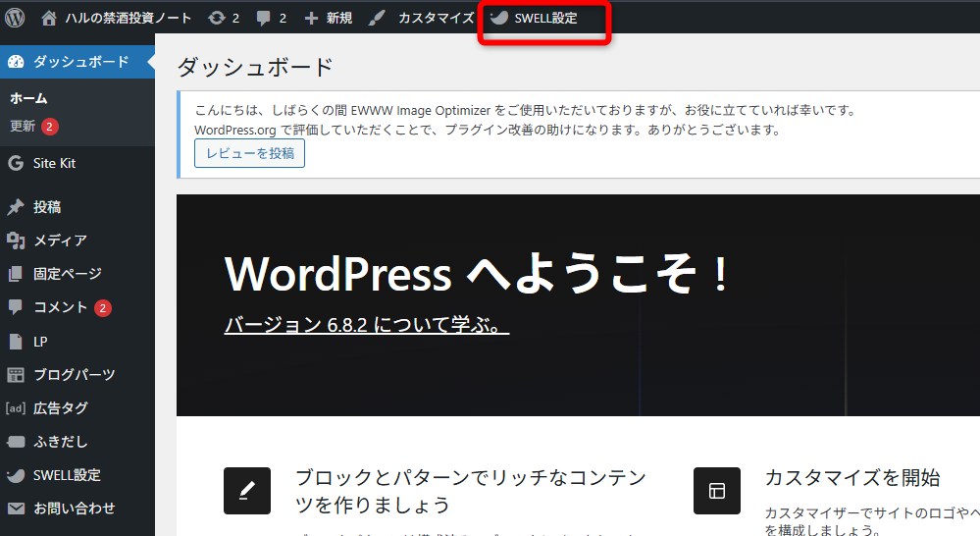980x536 pixels.
Task: Click the comment icon for コメント
Action: [16, 307]
